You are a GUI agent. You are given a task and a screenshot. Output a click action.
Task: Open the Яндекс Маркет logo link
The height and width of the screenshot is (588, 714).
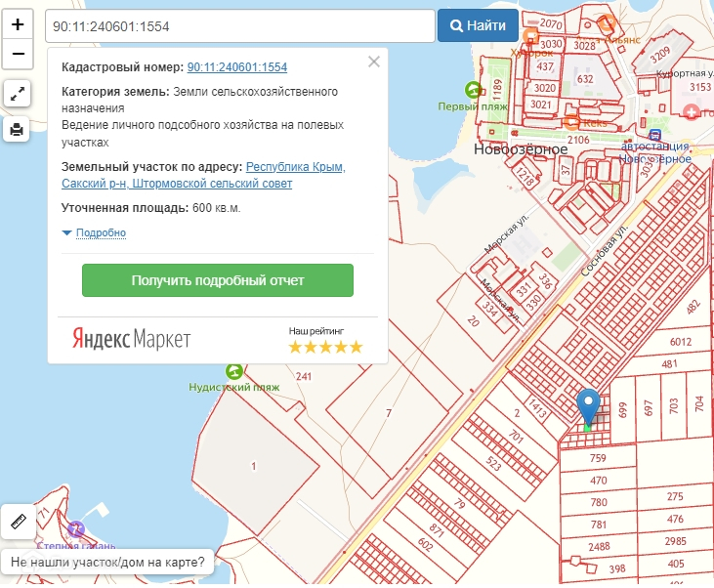coord(131,338)
